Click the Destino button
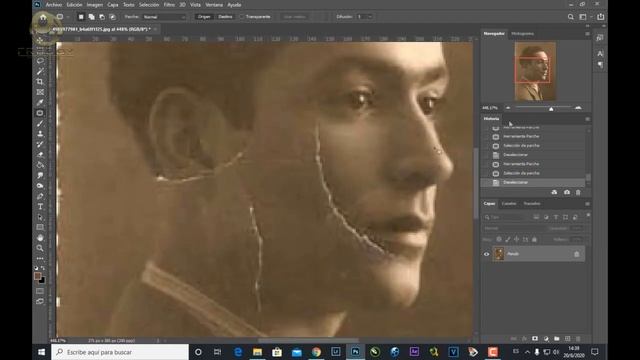Image resolution: width=640 pixels, height=360 pixels. (225, 17)
